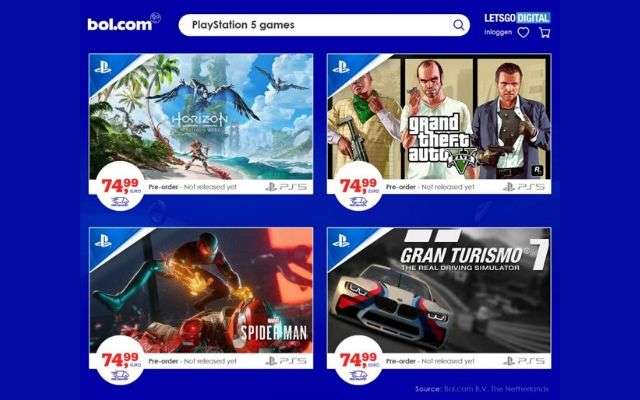The image size is (640, 400).
Task: Click the search magnifier icon
Action: pyautogui.click(x=458, y=25)
